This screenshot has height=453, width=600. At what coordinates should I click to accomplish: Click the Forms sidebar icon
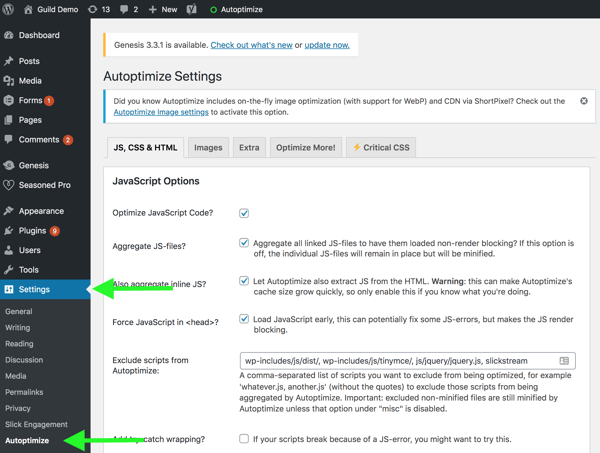pos(9,100)
